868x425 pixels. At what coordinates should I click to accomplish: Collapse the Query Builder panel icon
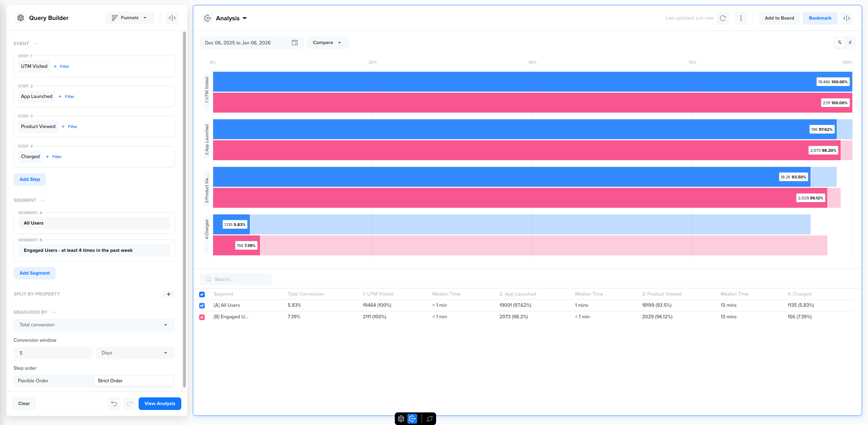click(172, 18)
